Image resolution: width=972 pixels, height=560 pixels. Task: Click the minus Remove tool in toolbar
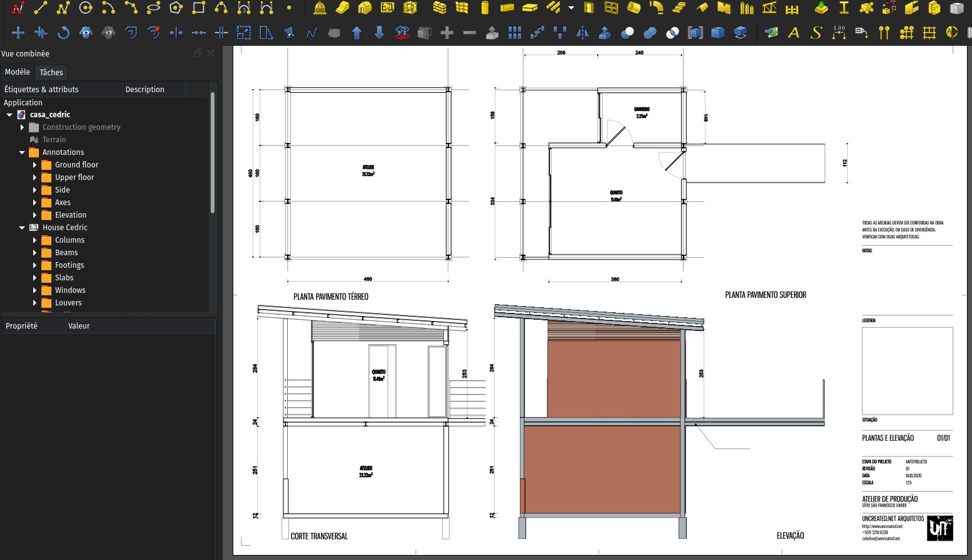tap(470, 33)
